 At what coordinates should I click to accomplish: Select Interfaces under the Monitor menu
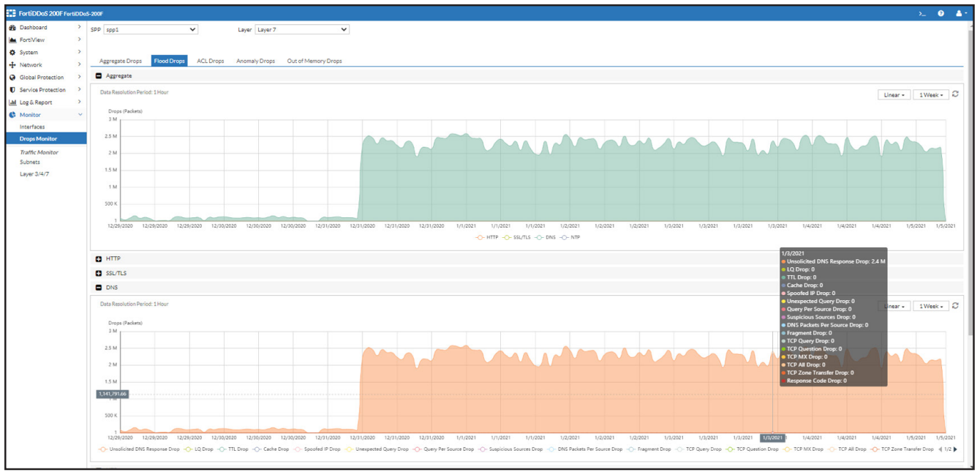click(31, 127)
